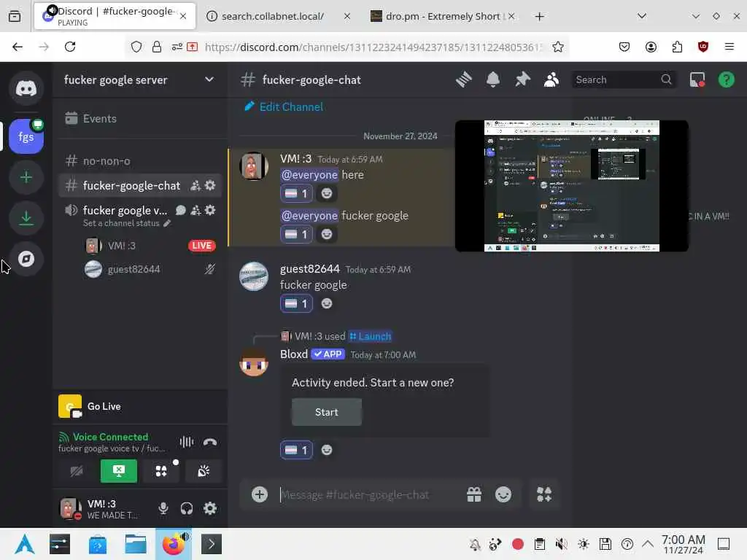This screenshot has height=560, width=747.
Task: Open Firefox extensions puzzle menu
Action: pos(677,47)
